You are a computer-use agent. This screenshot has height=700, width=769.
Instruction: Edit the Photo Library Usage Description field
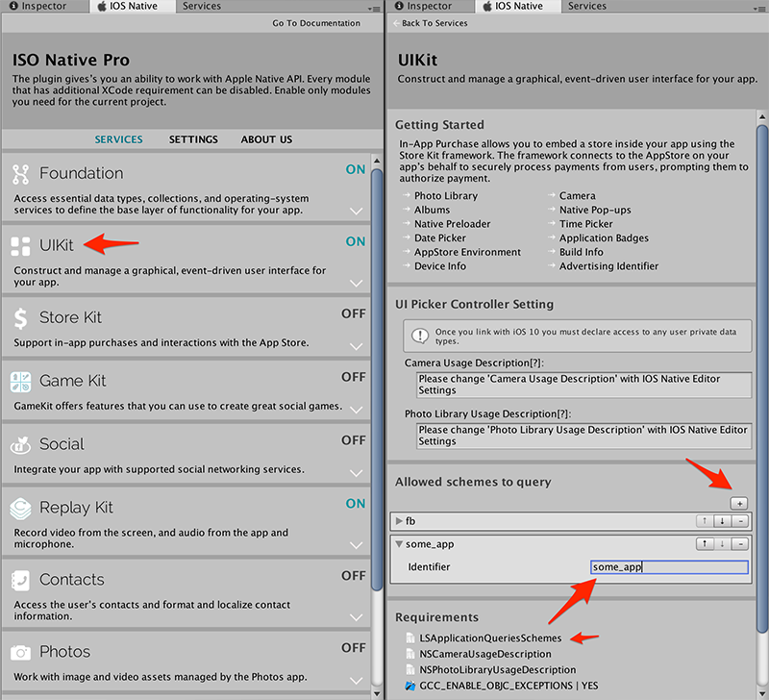click(x=583, y=436)
